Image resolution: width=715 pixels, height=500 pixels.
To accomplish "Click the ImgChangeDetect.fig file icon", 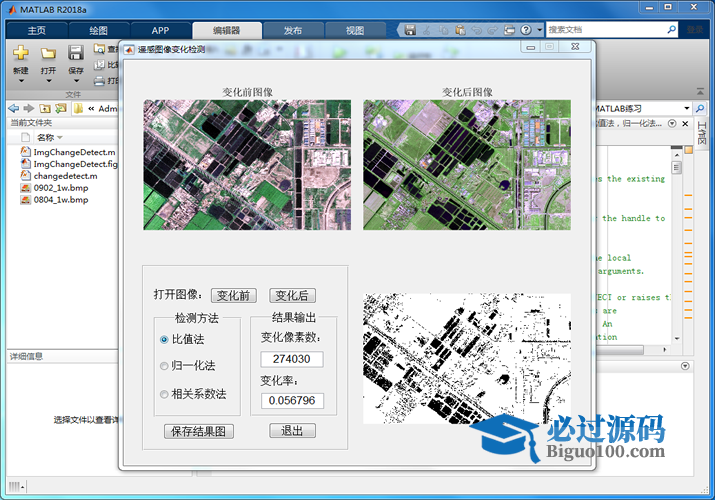I will [26, 163].
